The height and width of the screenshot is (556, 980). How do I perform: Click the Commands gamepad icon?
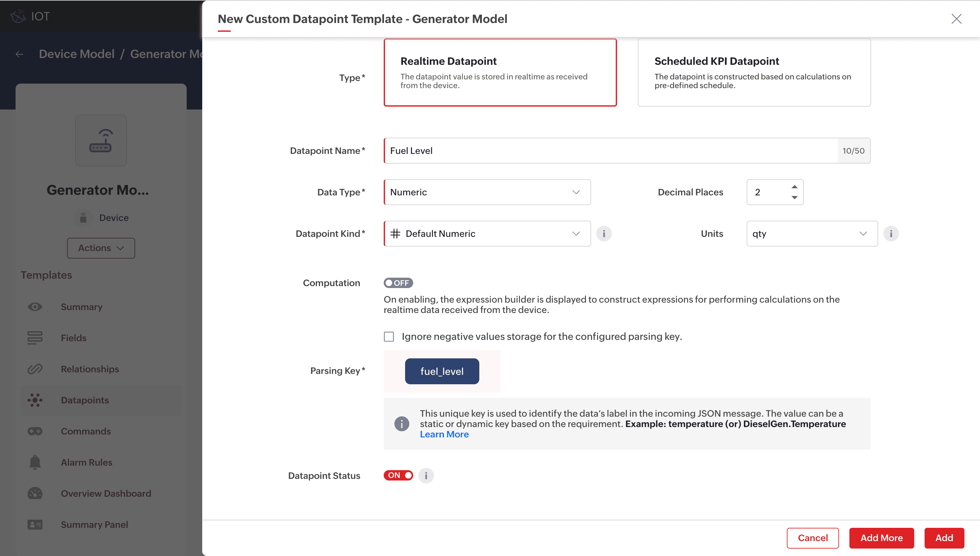35,431
